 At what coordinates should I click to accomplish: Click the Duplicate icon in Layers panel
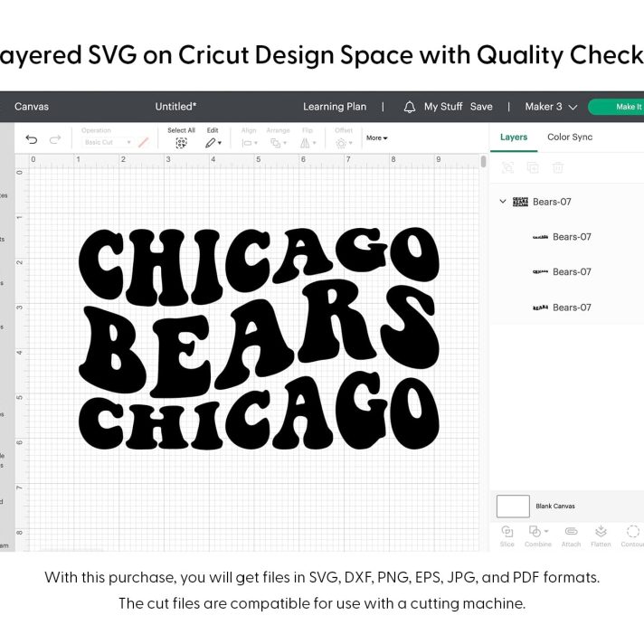tap(533, 167)
